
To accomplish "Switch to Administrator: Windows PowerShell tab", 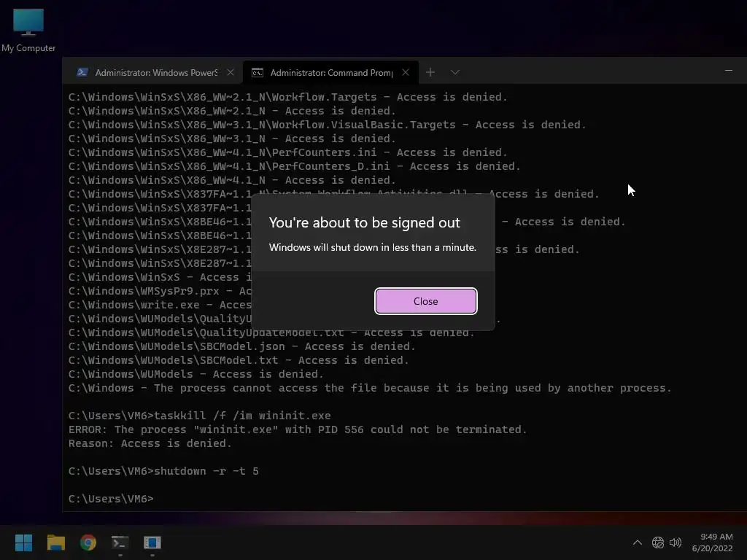I will tap(156, 72).
